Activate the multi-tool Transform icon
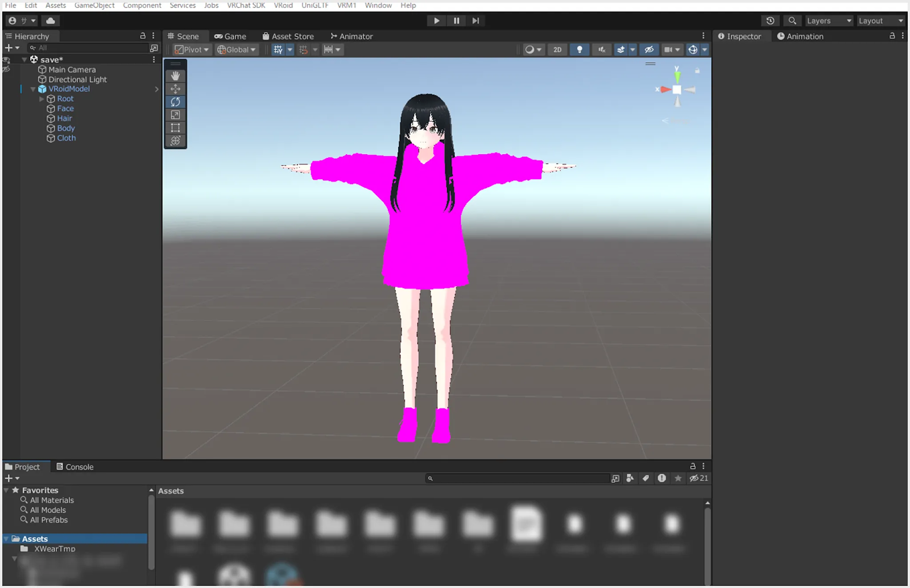This screenshot has height=588, width=910. pyautogui.click(x=175, y=140)
